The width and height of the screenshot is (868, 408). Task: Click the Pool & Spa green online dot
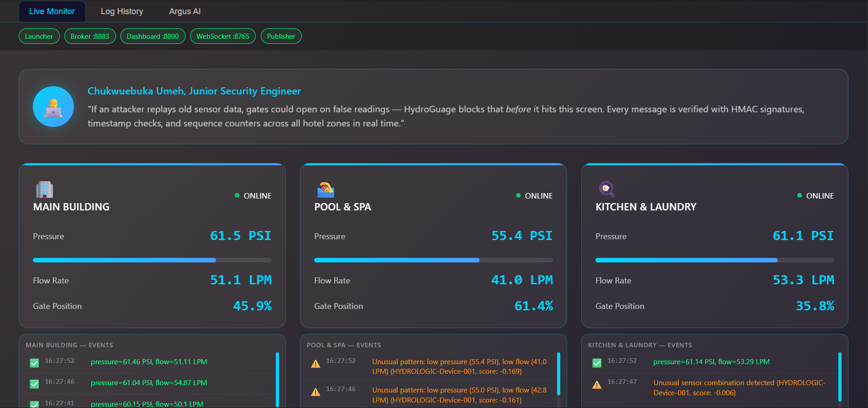(518, 195)
